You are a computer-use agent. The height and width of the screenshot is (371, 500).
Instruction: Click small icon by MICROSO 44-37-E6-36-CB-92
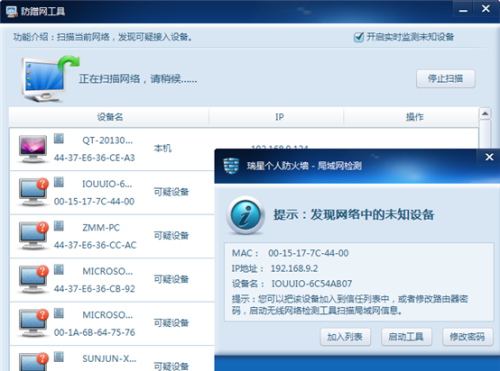[59, 269]
